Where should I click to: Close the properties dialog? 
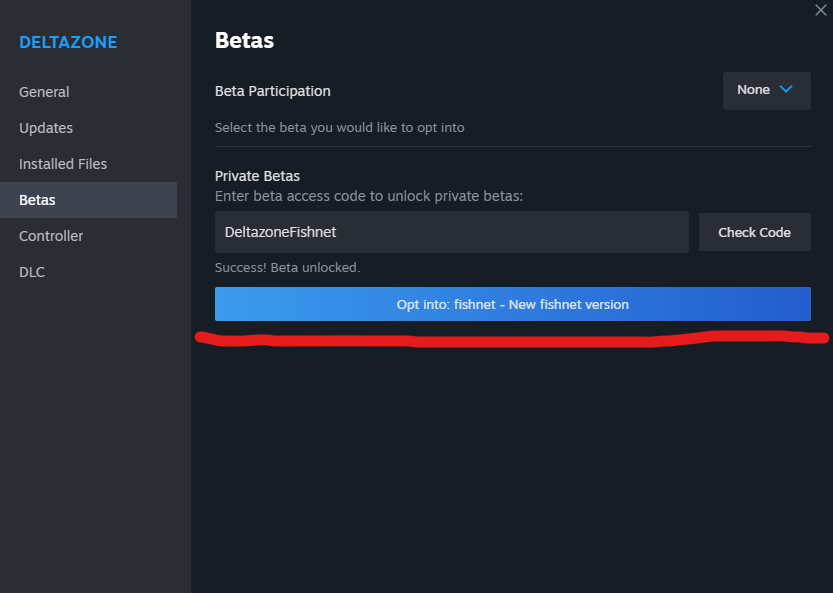820,11
